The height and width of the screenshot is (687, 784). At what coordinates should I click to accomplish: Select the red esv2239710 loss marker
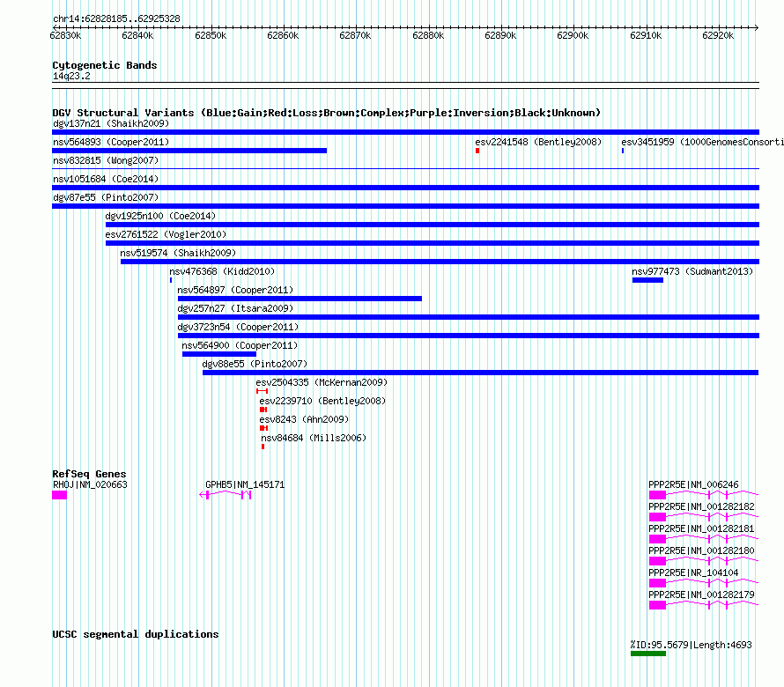[263, 410]
